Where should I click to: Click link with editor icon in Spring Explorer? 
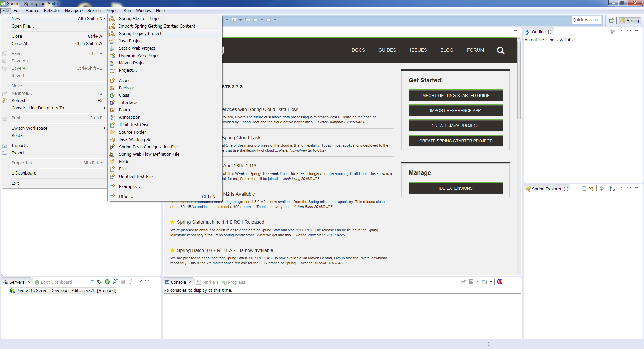coord(592,189)
